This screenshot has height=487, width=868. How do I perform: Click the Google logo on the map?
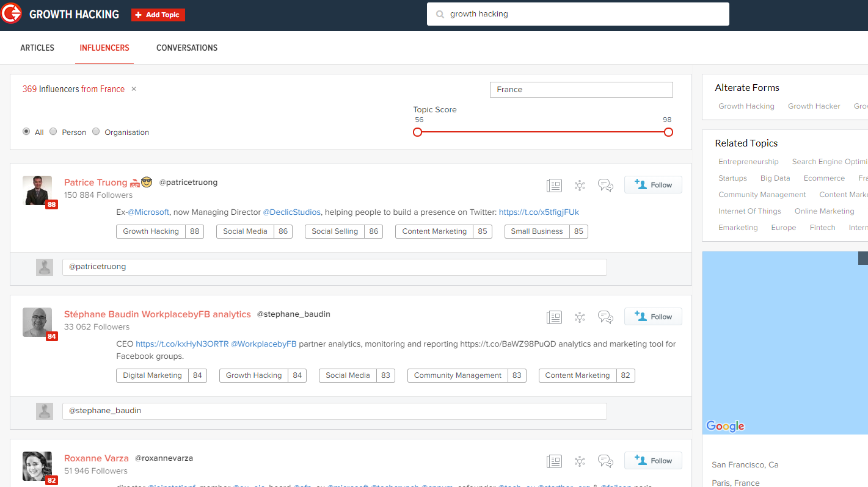click(x=725, y=426)
